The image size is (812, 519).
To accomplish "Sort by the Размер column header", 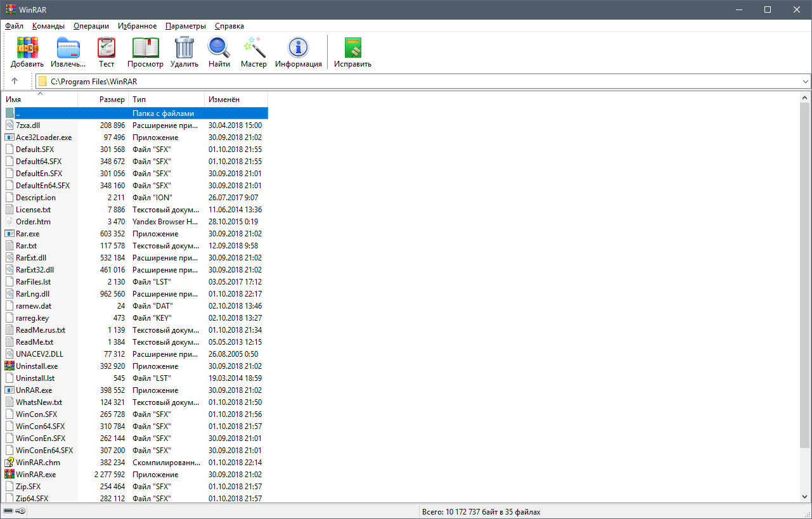I will (x=103, y=99).
